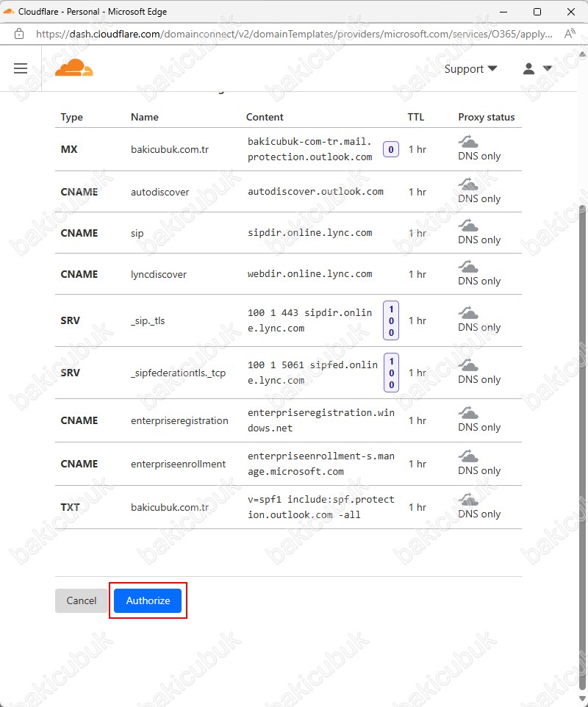
Task: Click the address bar lock icon
Action: coord(19,34)
